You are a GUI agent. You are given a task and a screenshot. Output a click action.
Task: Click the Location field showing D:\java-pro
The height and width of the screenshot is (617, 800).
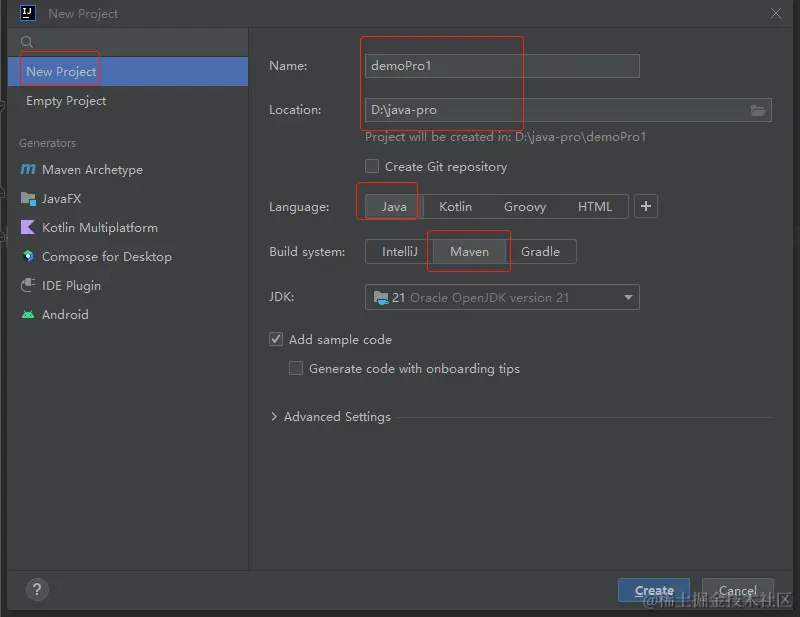(568, 110)
